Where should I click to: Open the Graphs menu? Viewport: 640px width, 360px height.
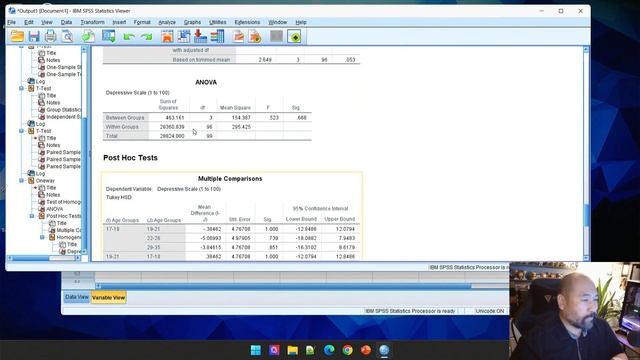pyautogui.click(x=192, y=22)
